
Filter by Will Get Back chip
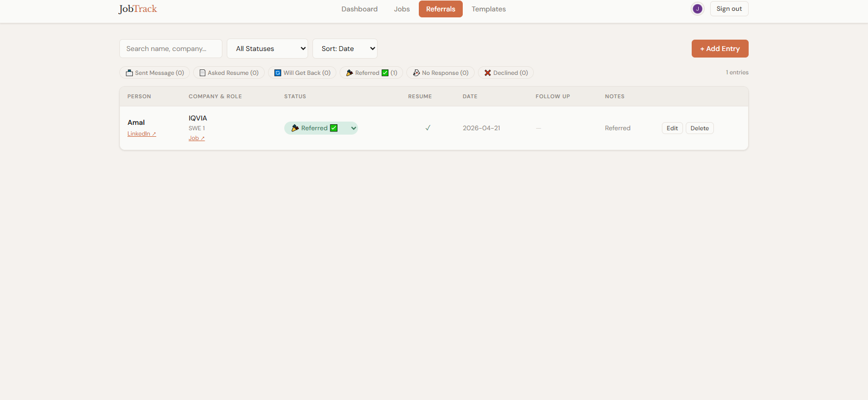(302, 73)
